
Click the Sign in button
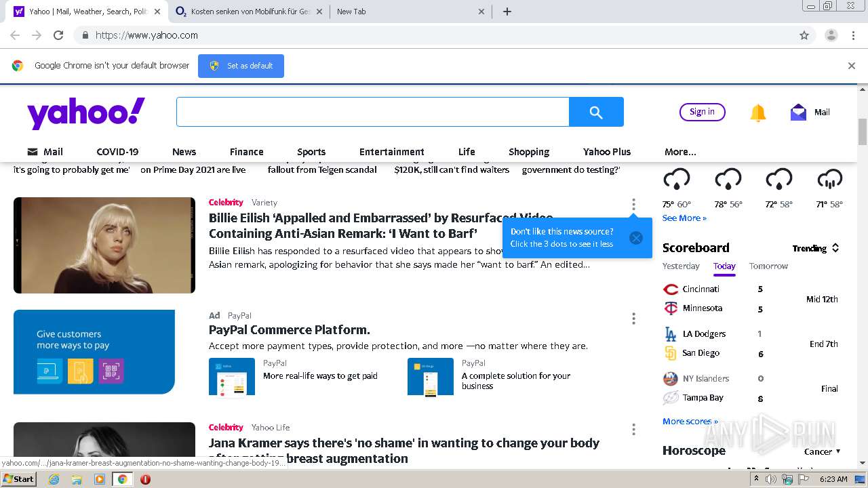[702, 112]
